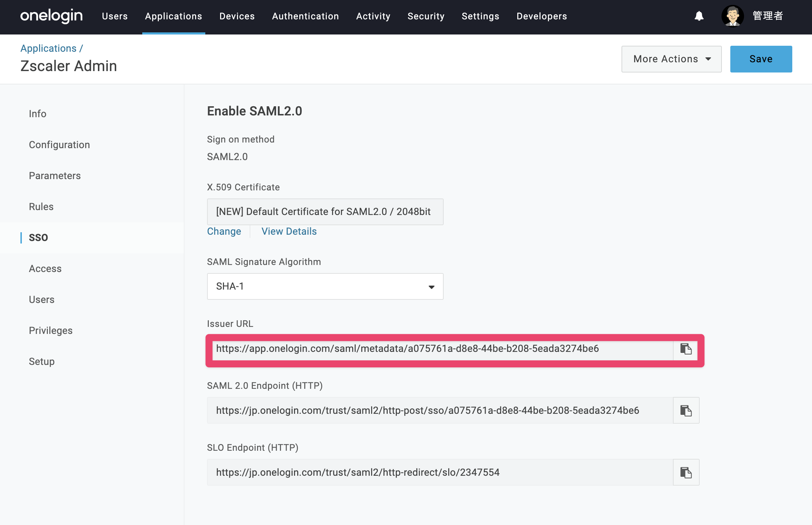Viewport: 812px width, 525px height.
Task: Open View Details for certificate
Action: [289, 231]
